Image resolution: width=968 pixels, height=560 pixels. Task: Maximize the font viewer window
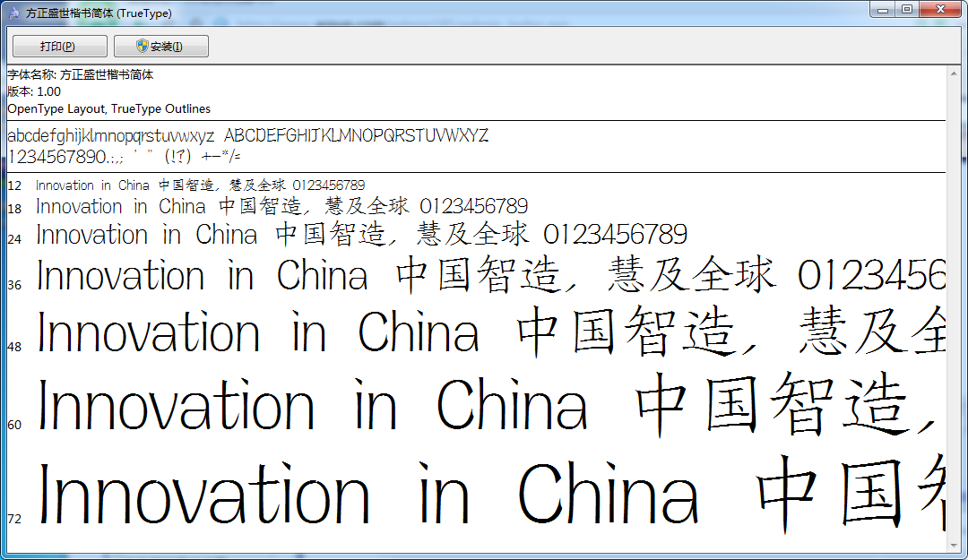point(907,10)
